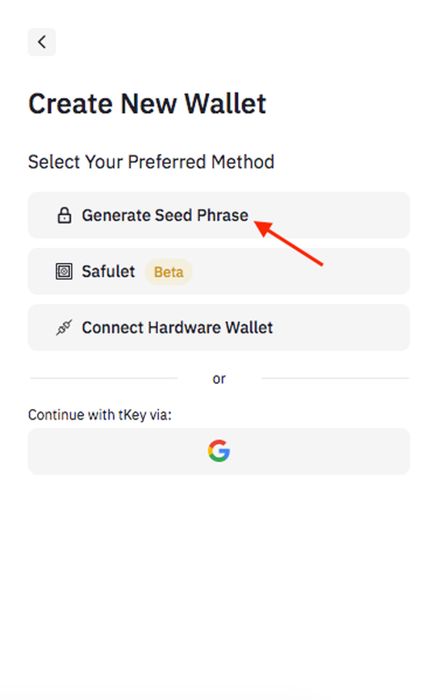Image resolution: width=438 pixels, height=700 pixels.
Task: Click the Safulet chip icon
Action: (x=64, y=271)
